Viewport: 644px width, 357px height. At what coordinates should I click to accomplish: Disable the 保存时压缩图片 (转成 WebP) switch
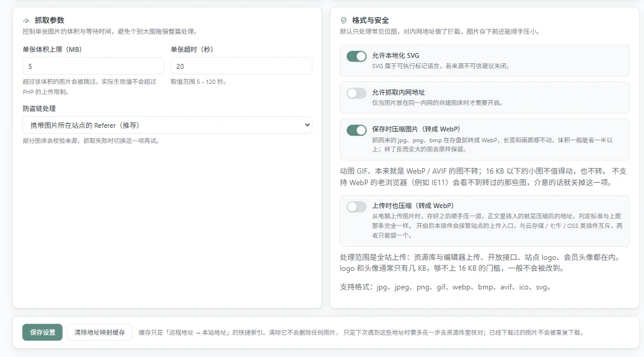[x=356, y=130]
